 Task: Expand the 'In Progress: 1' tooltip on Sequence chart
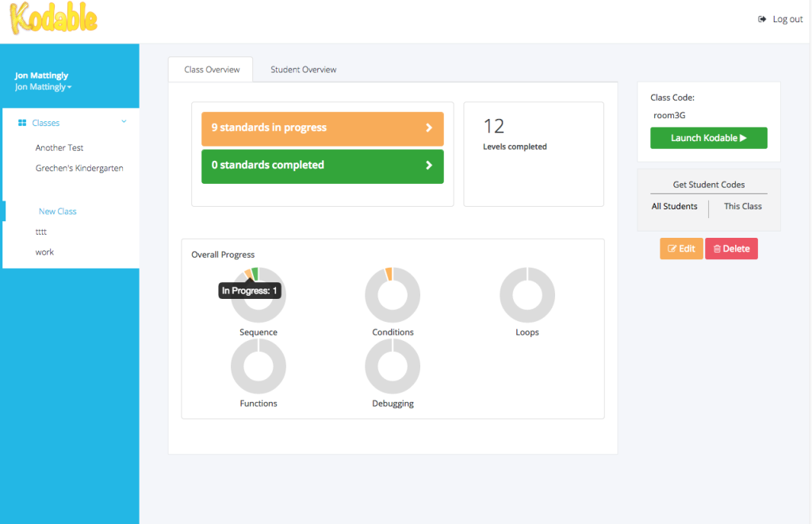click(x=250, y=291)
